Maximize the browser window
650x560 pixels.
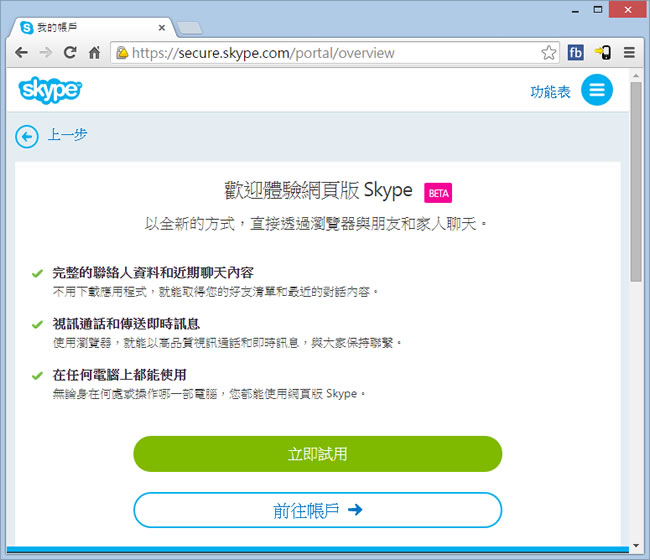pos(597,9)
